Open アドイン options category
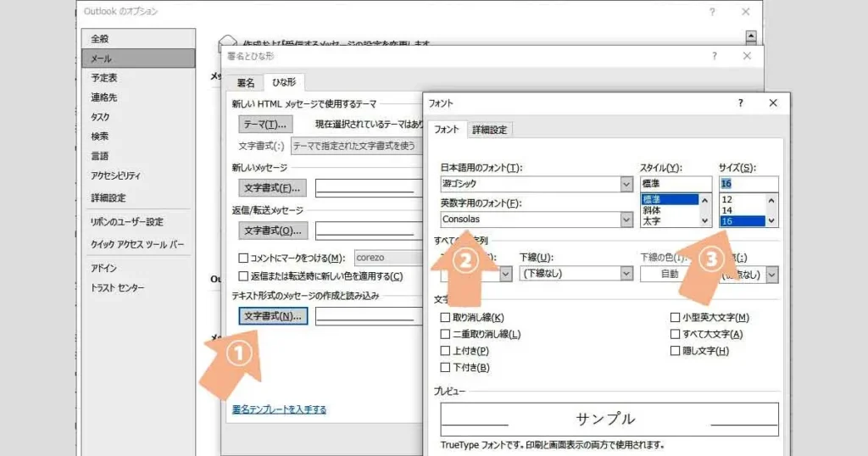 coord(138,268)
